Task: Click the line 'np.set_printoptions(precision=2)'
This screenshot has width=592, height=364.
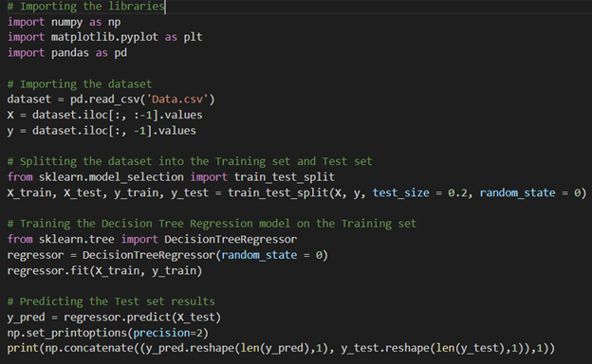Action: click(108, 333)
